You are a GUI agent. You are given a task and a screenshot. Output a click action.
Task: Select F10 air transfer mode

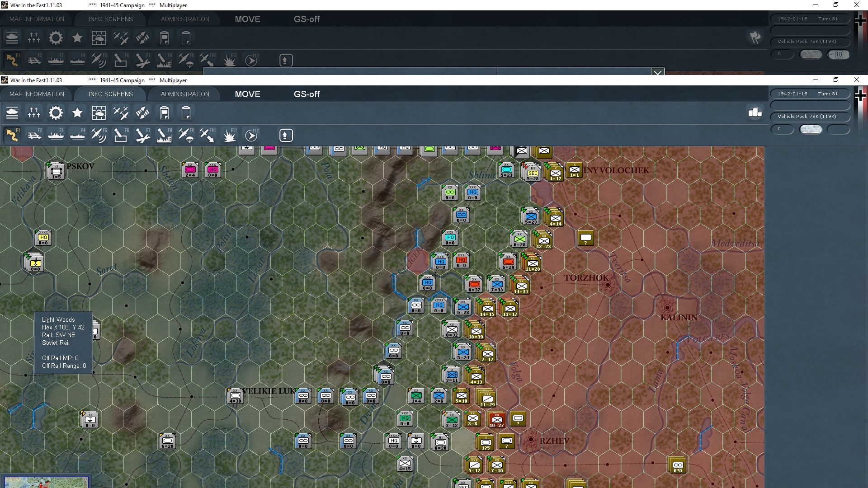click(x=208, y=135)
